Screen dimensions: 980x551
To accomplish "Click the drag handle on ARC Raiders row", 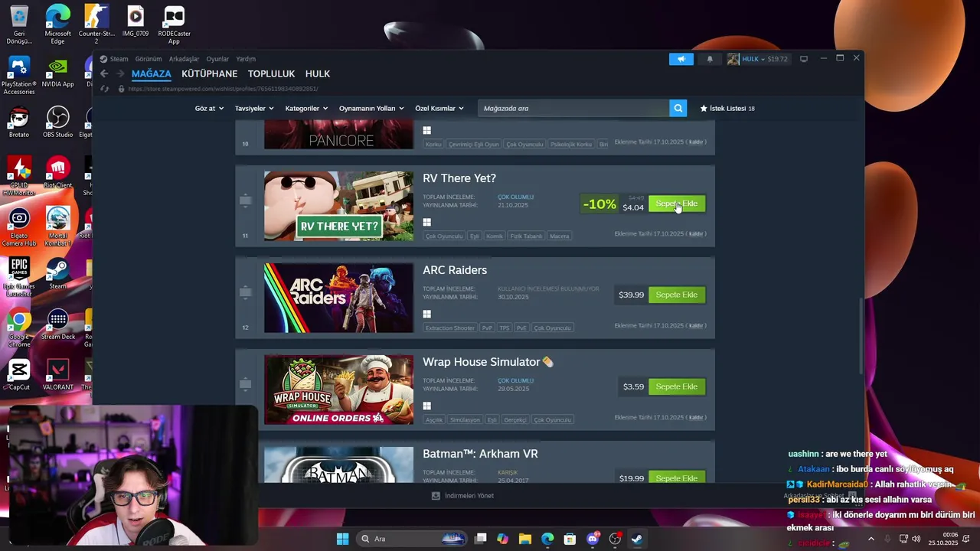I will click(246, 292).
